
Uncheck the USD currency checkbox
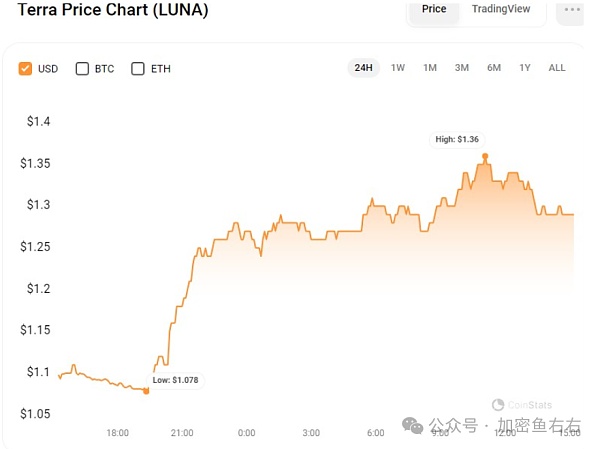(26, 69)
